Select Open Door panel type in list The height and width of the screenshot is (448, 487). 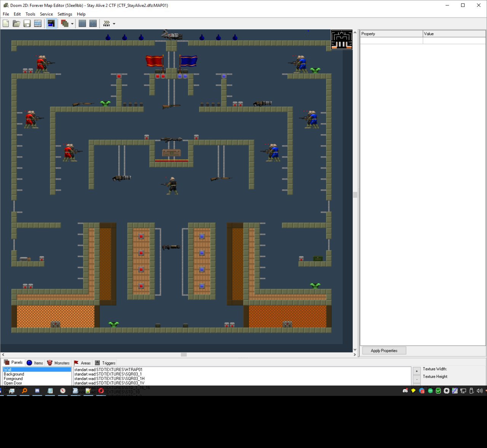click(x=37, y=383)
